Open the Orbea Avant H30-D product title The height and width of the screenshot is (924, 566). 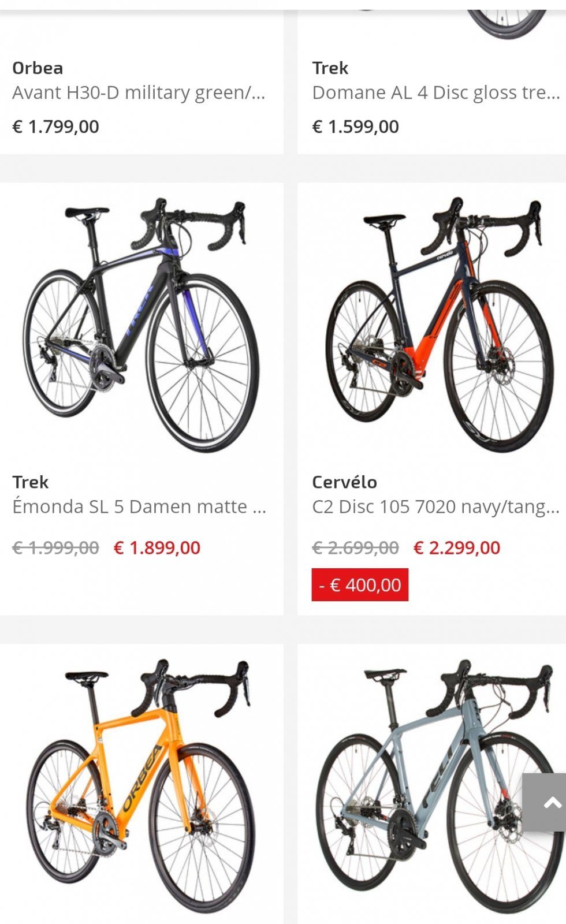(x=139, y=92)
